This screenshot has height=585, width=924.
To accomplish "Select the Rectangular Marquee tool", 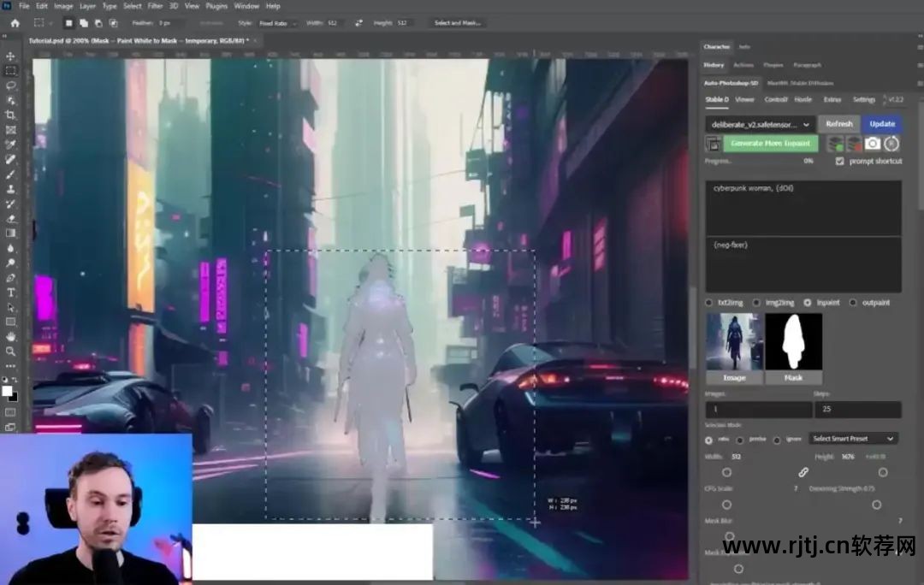I will point(10,71).
